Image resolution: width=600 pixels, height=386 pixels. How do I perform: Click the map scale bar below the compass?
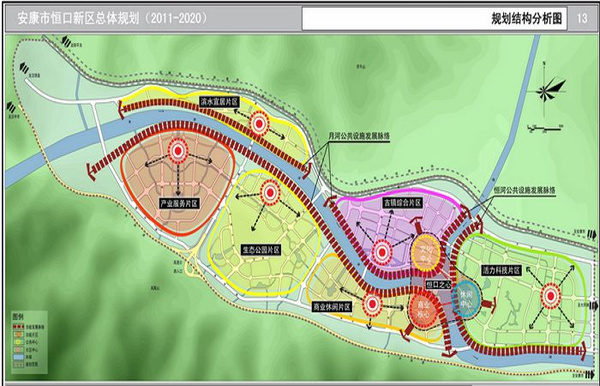click(x=545, y=128)
